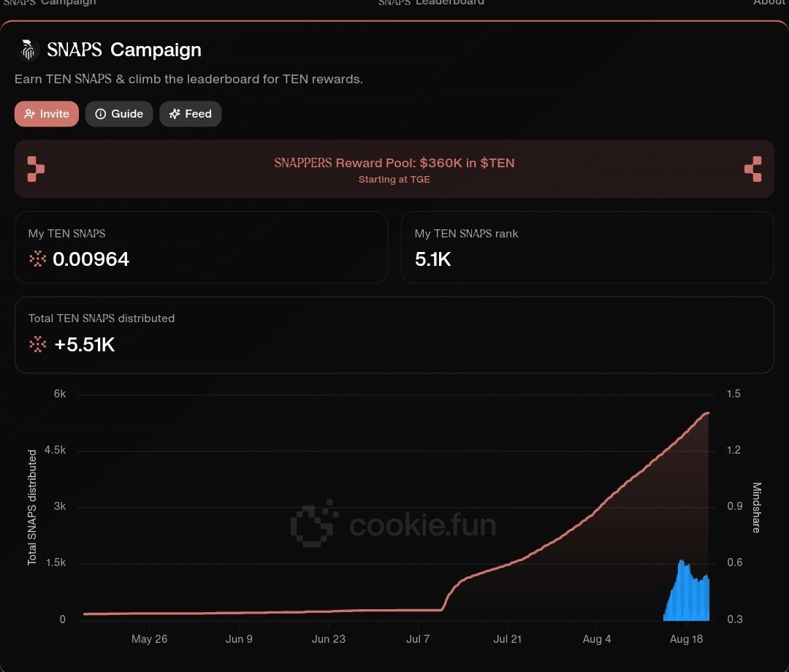Click the 'My TEN SNAPS rank' label

[466, 234]
